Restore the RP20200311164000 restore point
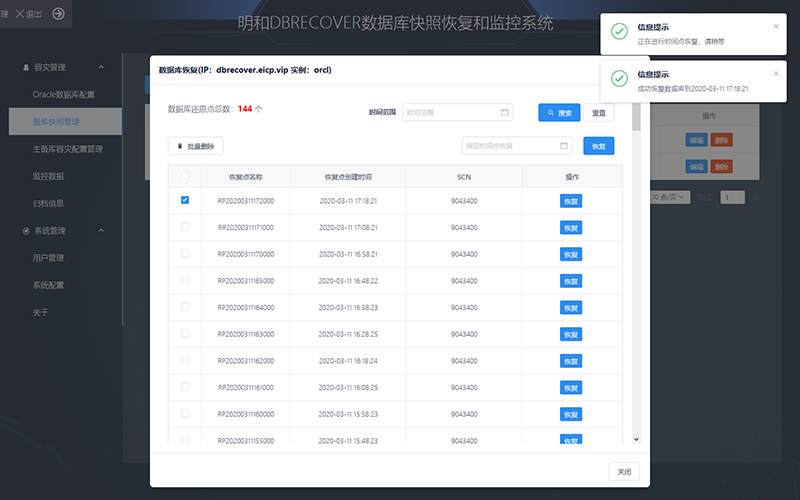Screen dimensions: 800x500 [x=571, y=308]
